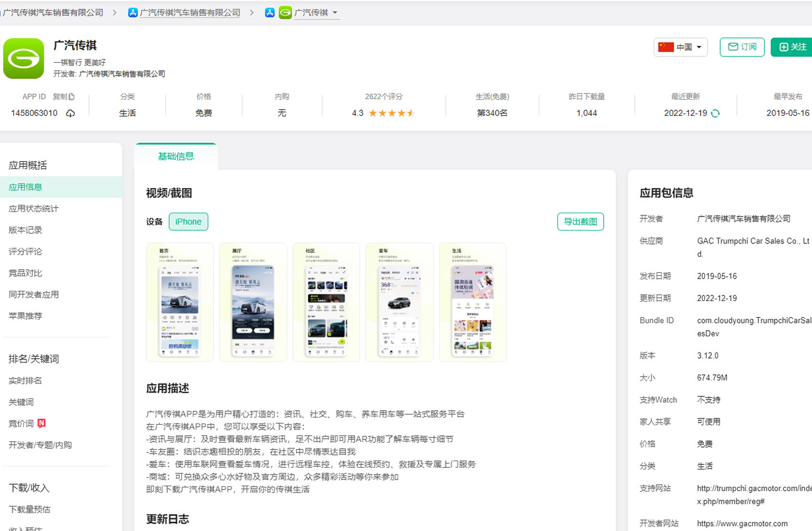Click the green 关注 follow button
Viewport: 812px width, 531px height.
(792, 47)
